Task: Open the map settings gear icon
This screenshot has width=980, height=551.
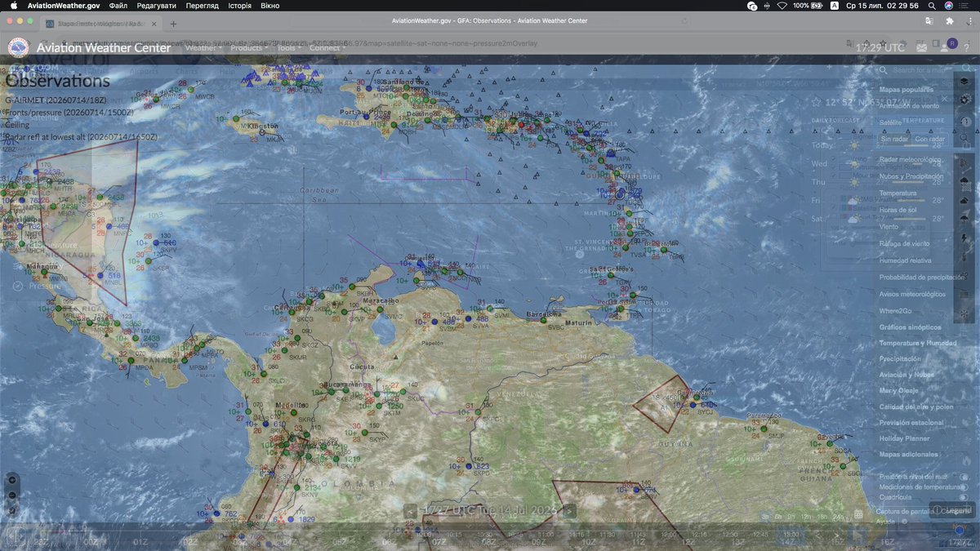Action: tap(964, 100)
